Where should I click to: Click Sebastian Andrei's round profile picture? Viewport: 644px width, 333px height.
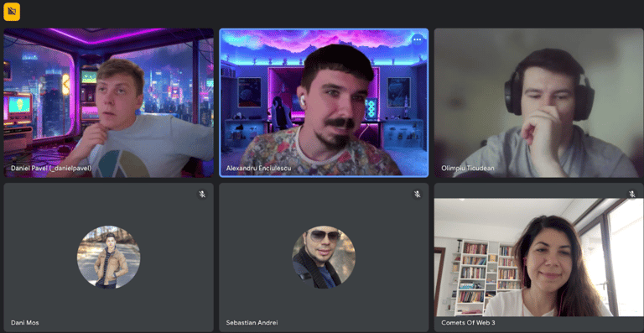pyautogui.click(x=324, y=257)
